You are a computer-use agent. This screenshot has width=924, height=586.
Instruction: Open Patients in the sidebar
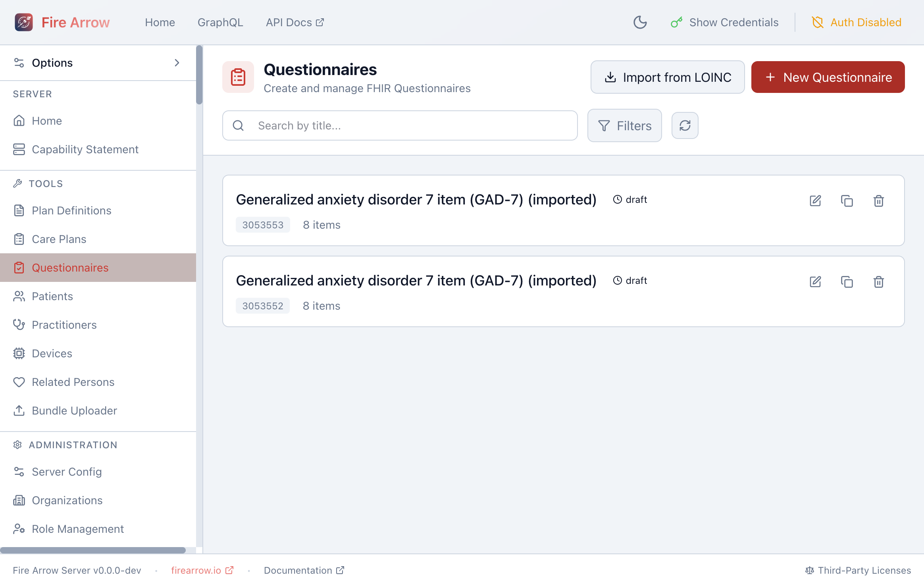click(x=52, y=296)
